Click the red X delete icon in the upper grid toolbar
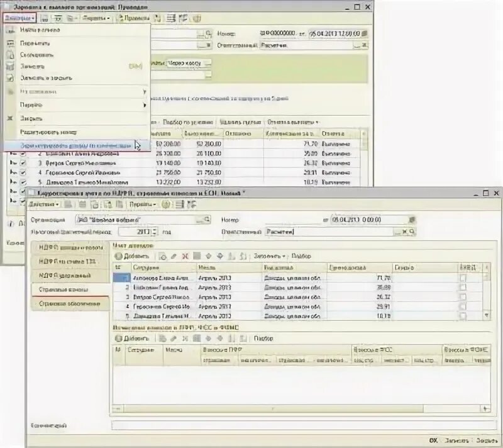503x448 pixels. (185, 256)
